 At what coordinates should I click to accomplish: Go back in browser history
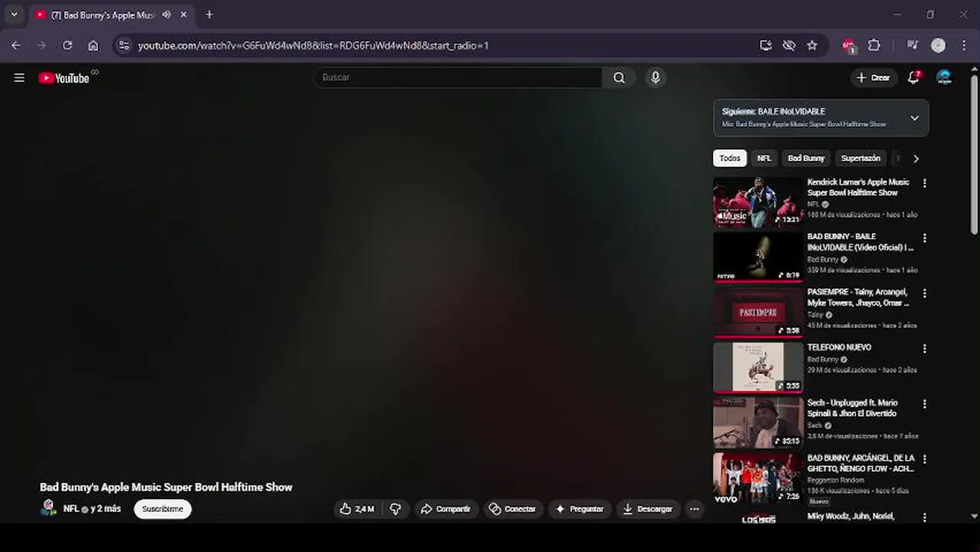[16, 45]
